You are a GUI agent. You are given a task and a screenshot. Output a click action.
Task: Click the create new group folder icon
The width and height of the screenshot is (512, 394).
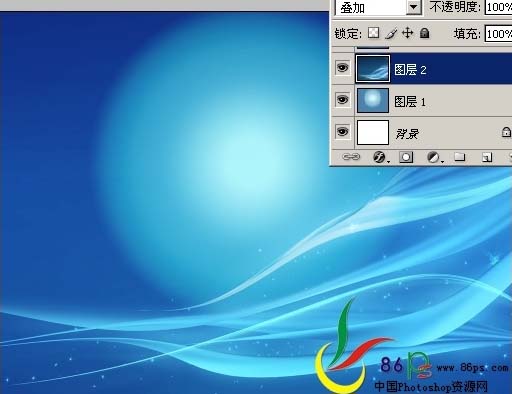[x=460, y=157]
